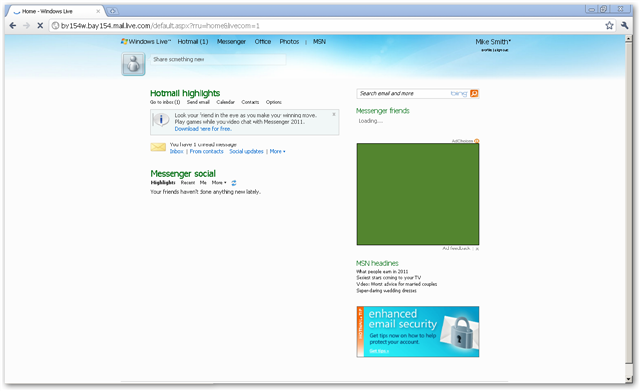Click the 'Messenger friends' heading
The width and height of the screenshot is (640, 391).
[x=383, y=111]
